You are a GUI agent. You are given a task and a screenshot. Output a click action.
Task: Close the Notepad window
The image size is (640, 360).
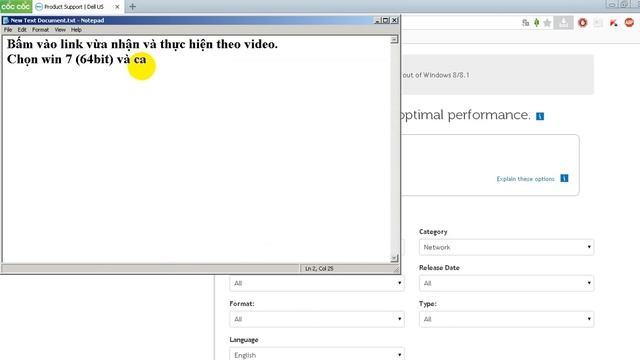click(x=394, y=20)
